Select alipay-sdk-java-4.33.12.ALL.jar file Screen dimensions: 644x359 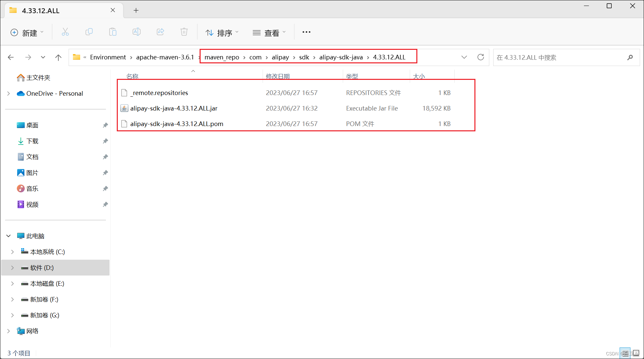point(174,108)
